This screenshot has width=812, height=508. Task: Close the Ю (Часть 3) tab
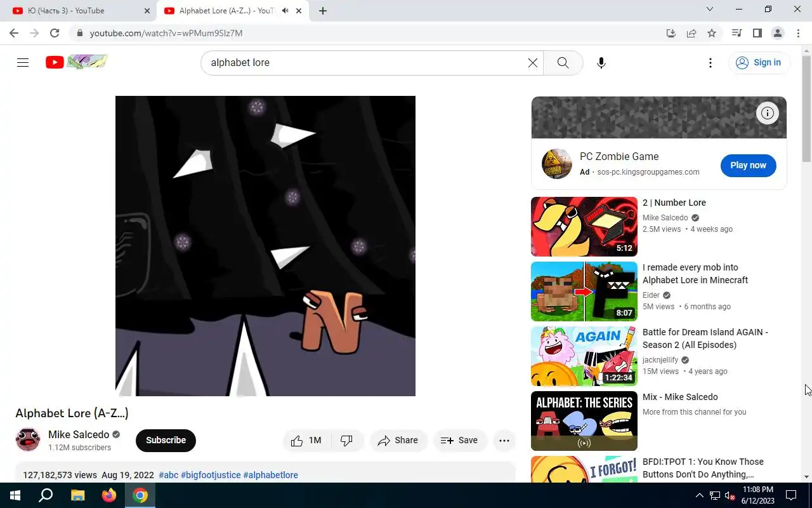[147, 11]
